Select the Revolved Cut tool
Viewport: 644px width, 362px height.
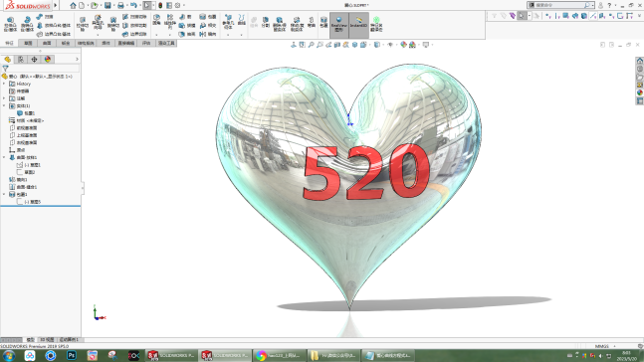[x=112, y=24]
